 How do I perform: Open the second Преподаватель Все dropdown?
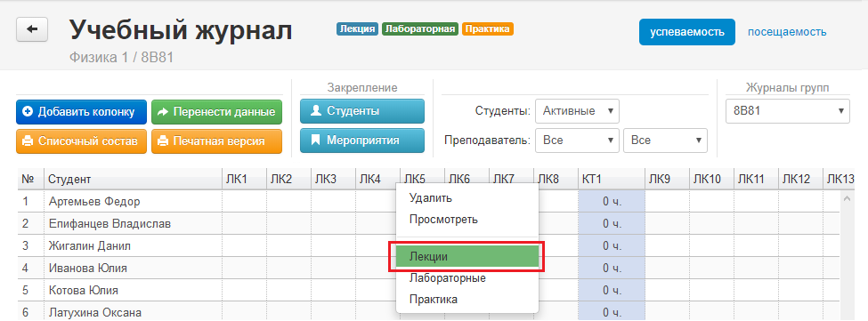(x=665, y=140)
